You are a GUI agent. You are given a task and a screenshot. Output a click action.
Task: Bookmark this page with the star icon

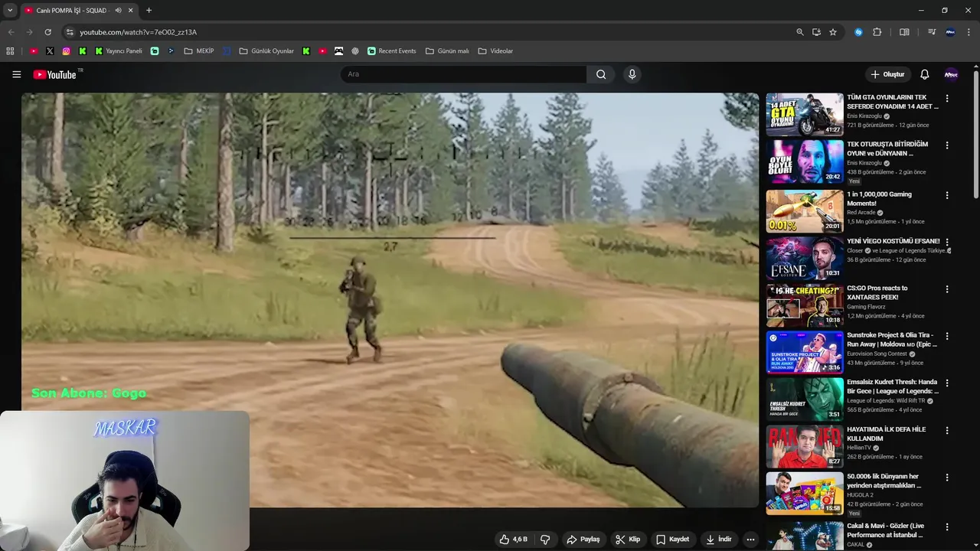[x=833, y=32]
